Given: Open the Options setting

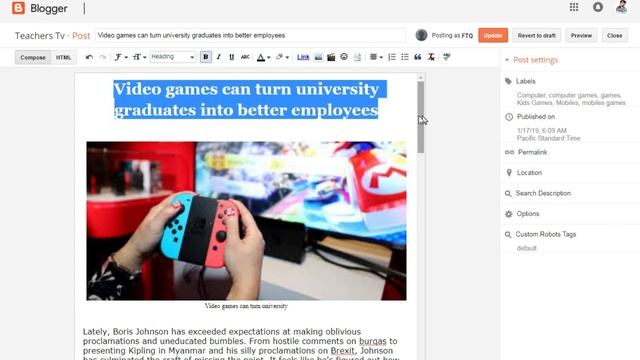Looking at the screenshot, I should pyautogui.click(x=527, y=214).
